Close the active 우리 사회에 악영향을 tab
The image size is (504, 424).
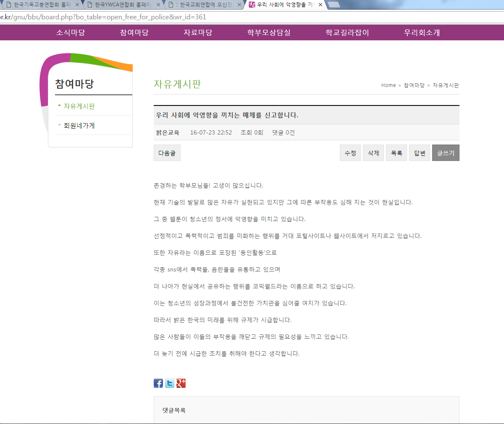pos(320,5)
